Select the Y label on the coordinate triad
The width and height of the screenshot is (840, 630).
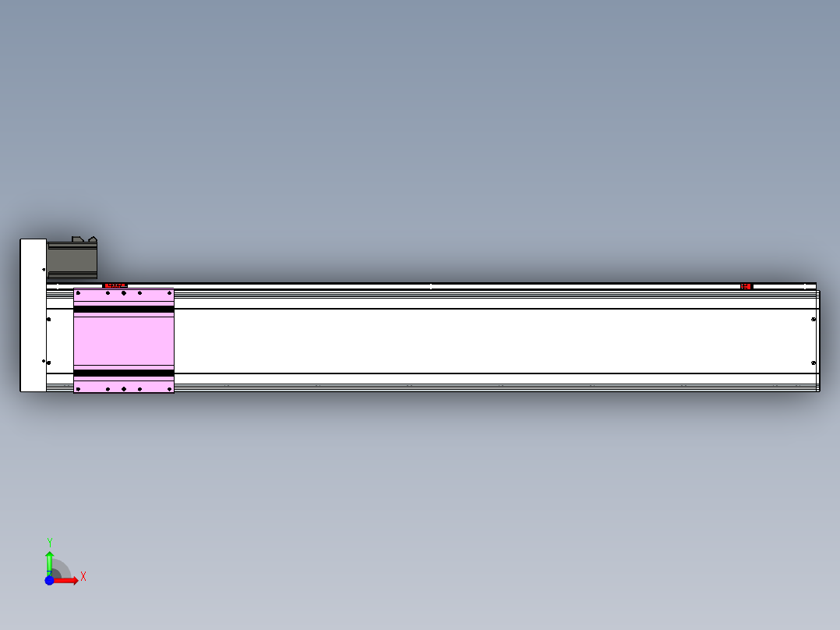(x=49, y=543)
